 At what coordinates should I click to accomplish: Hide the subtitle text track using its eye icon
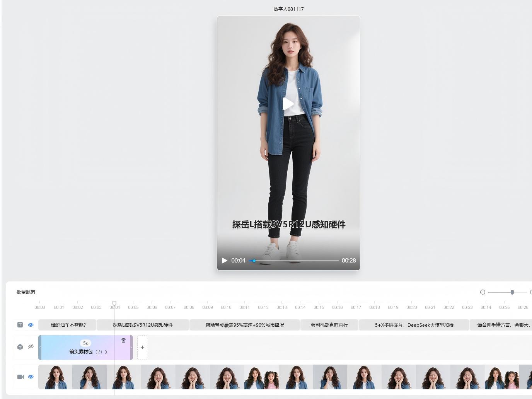(31, 325)
